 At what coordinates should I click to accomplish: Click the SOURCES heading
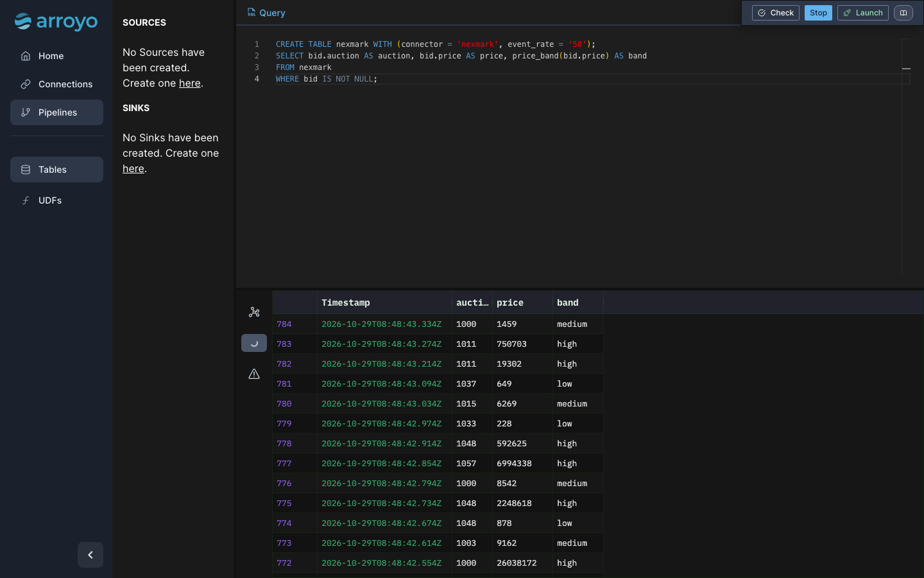point(144,22)
